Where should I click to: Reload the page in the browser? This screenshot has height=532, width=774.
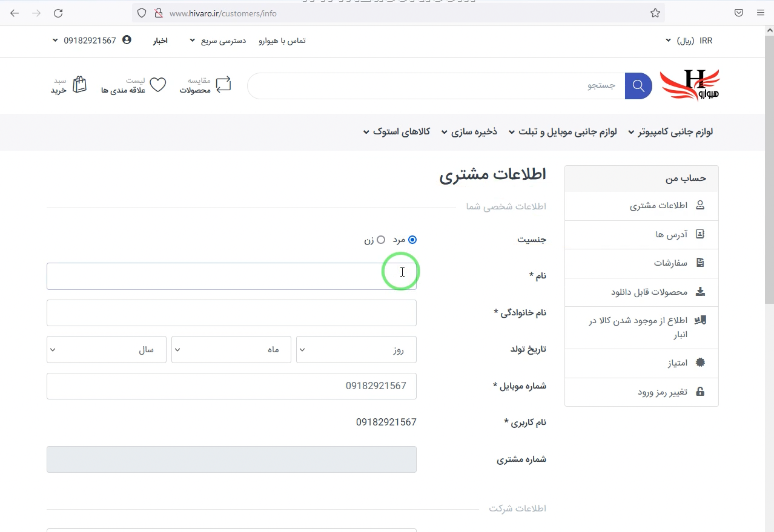click(58, 13)
